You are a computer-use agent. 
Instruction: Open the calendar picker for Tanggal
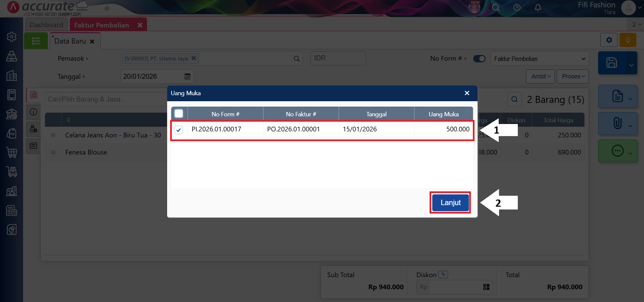(187, 76)
